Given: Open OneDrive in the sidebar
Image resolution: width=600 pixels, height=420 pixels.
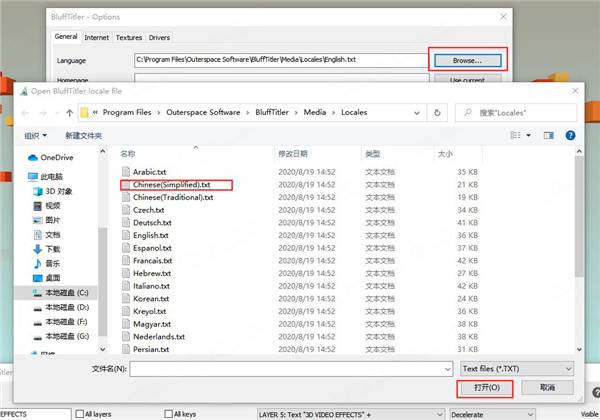Looking at the screenshot, I should point(51,158).
